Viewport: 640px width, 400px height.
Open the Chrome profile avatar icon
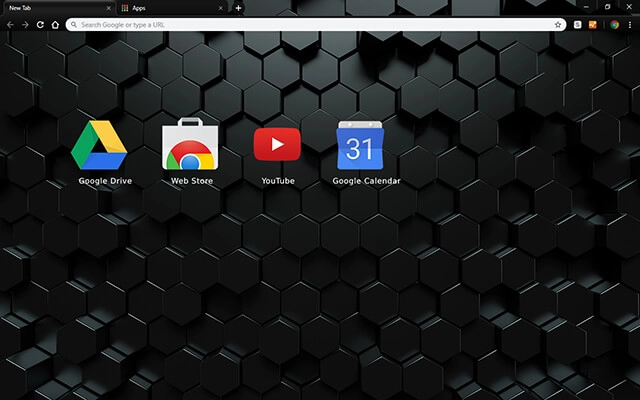(614, 25)
